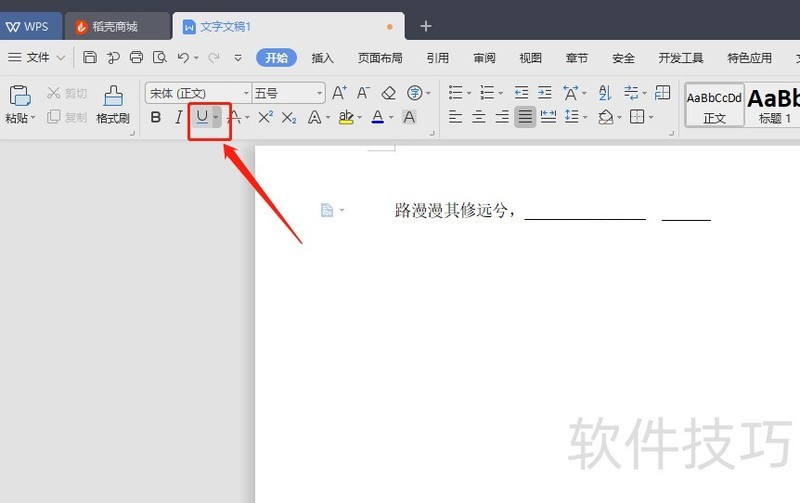This screenshot has height=503, width=800.
Task: Open the borders dropdown
Action: coord(651,117)
